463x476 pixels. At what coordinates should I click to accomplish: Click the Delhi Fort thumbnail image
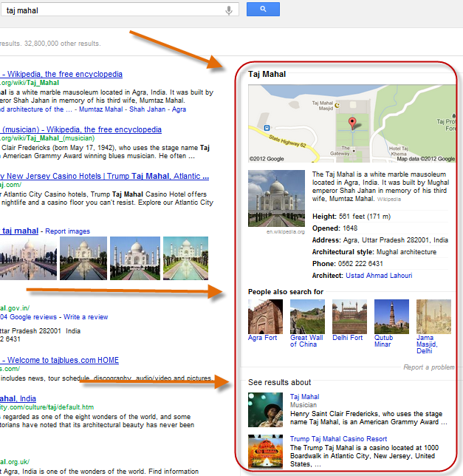[349, 316]
